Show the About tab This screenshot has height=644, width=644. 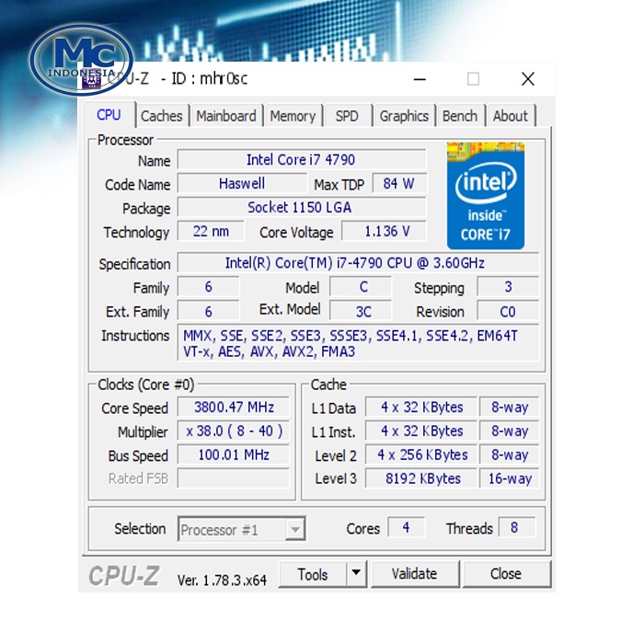(510, 116)
